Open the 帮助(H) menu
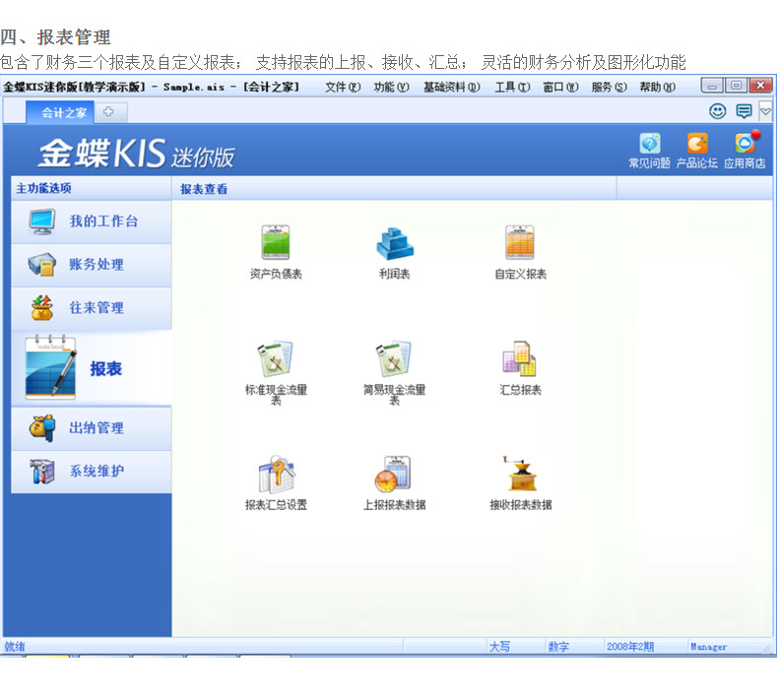Viewport: 778px width, 700px height. (x=658, y=88)
